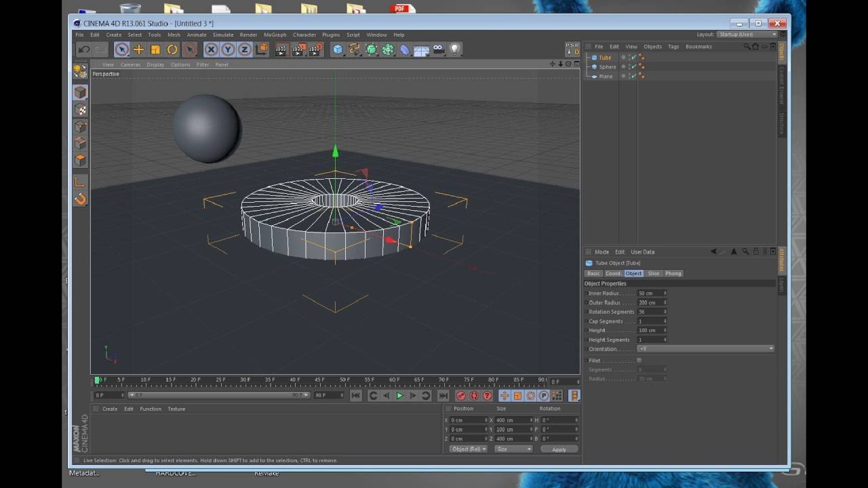Image resolution: width=868 pixels, height=488 pixels.
Task: Toggle the Y axis lock
Action: pos(228,49)
